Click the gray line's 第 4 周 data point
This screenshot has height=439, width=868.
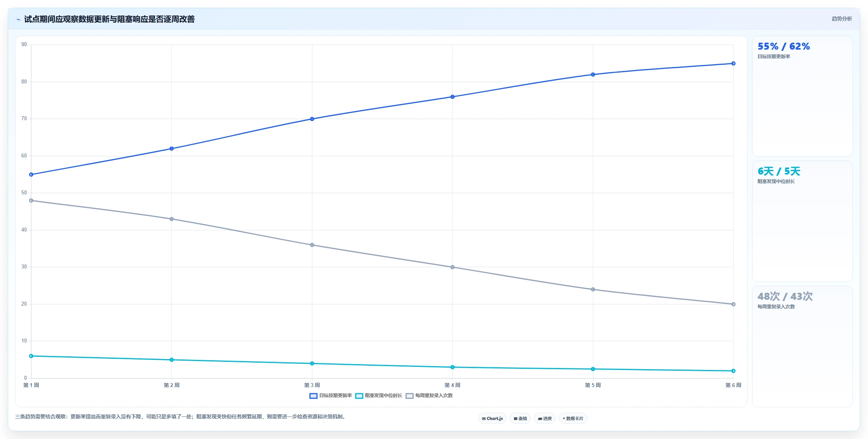452,267
